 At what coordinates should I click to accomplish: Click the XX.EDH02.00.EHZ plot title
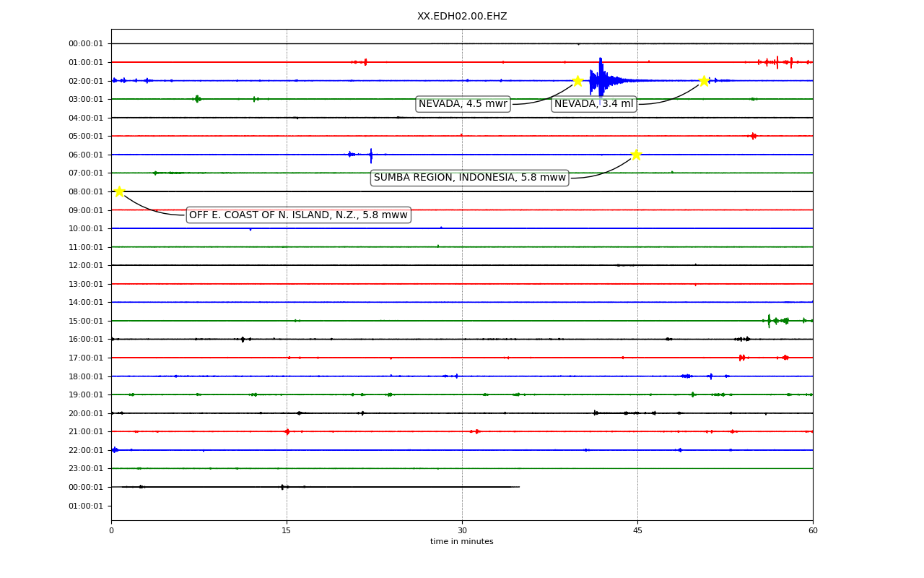[x=462, y=16]
